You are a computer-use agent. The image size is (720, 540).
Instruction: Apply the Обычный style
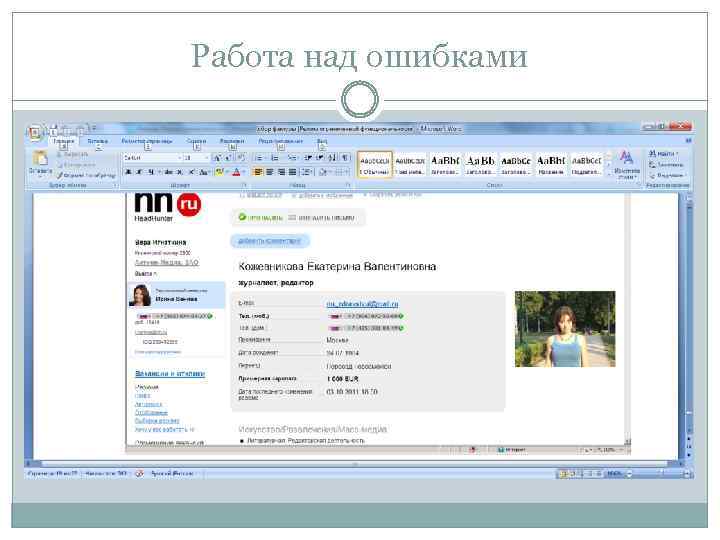pyautogui.click(x=375, y=165)
